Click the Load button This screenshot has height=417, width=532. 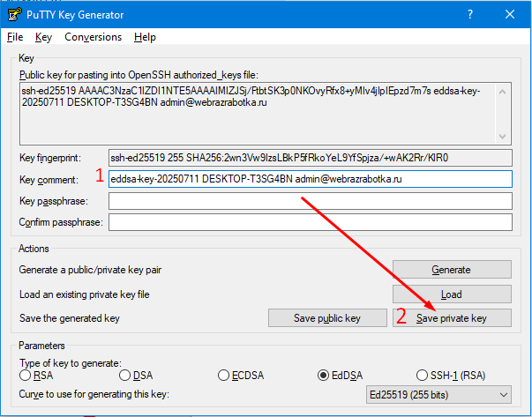click(x=451, y=294)
